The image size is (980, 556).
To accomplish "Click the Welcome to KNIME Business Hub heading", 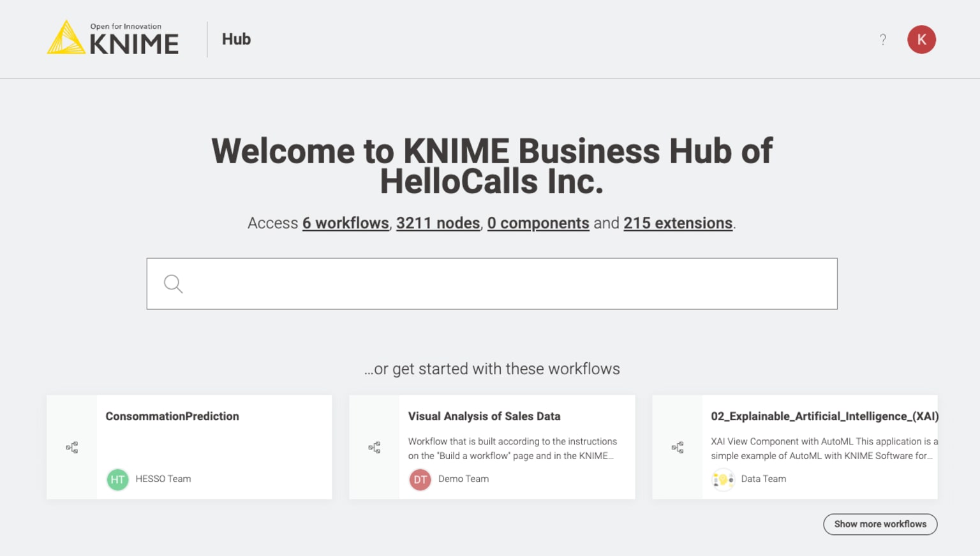I will (492, 166).
